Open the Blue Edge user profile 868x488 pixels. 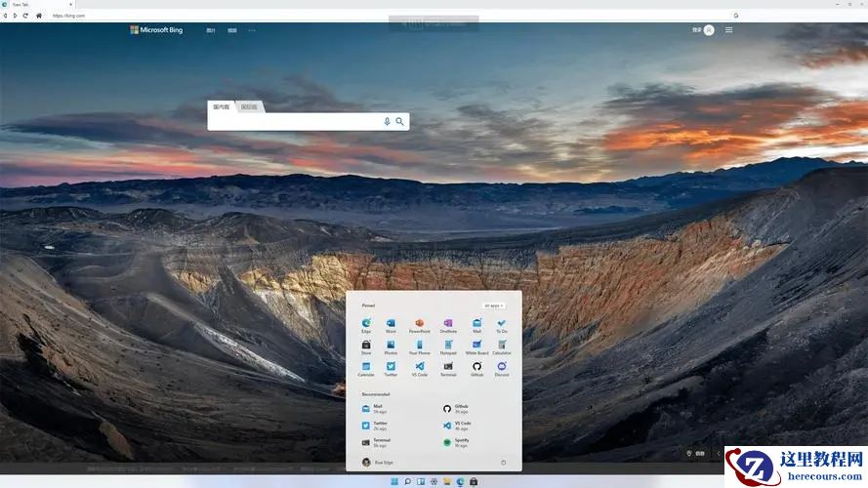tap(378, 462)
